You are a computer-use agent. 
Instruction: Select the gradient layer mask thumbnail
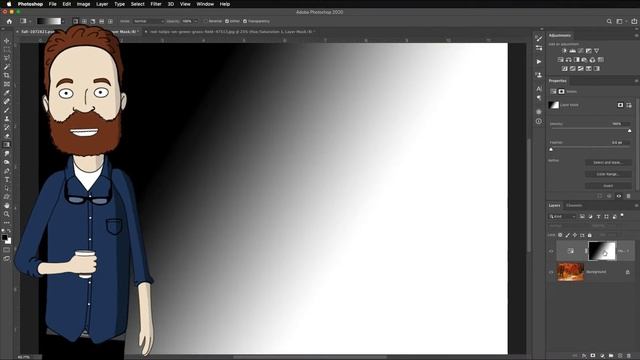(x=602, y=251)
